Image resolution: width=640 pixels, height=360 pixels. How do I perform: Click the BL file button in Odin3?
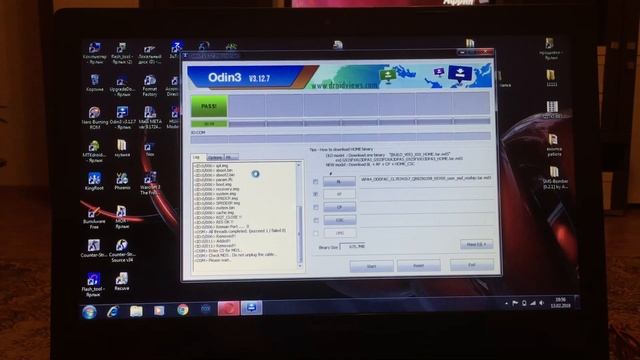(339, 182)
